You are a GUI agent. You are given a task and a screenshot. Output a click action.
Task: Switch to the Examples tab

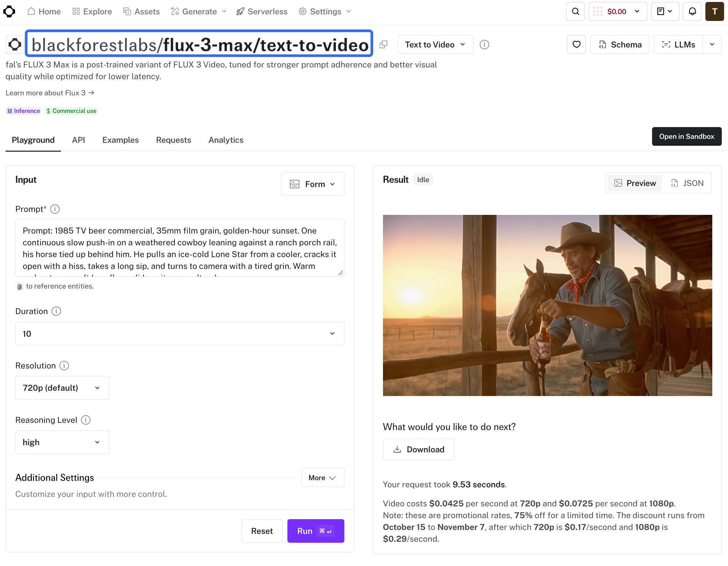[120, 140]
